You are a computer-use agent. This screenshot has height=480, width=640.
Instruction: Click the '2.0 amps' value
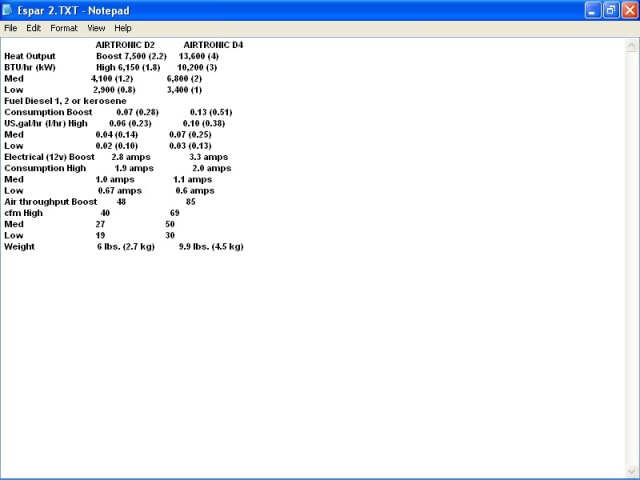[x=211, y=168]
